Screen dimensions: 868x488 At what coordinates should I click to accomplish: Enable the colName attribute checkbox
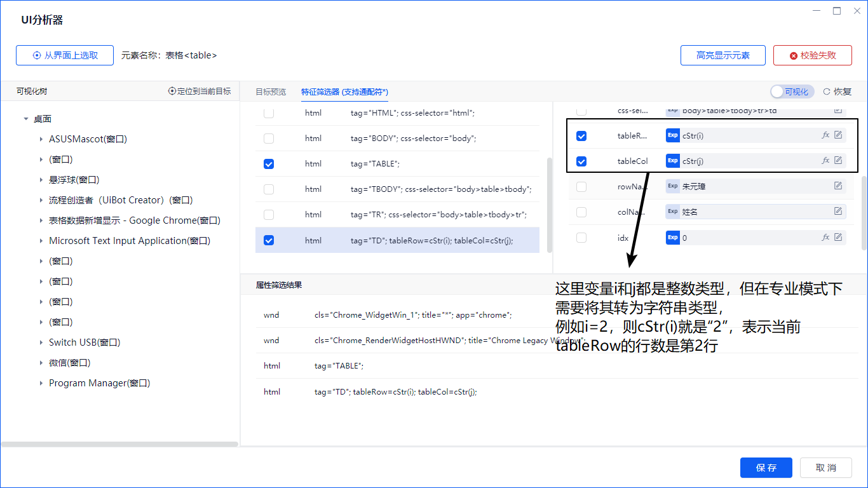pyautogui.click(x=581, y=212)
